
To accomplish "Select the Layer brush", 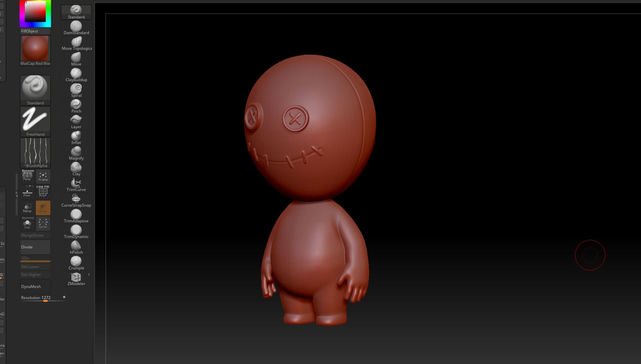I will 76,122.
